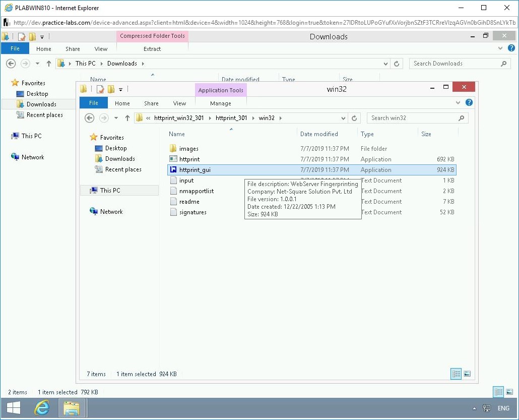The width and height of the screenshot is (519, 420).
Task: Toggle Details view in Downloads window status bar
Action: coord(498,392)
